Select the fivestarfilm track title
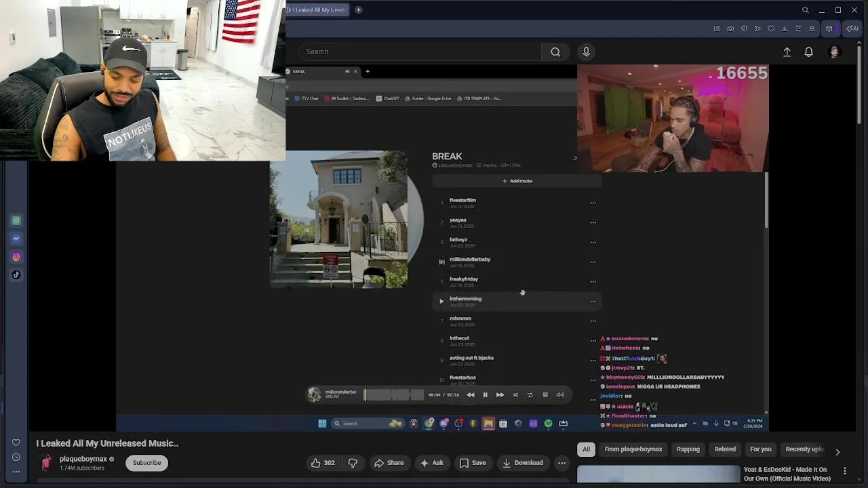 tap(462, 200)
